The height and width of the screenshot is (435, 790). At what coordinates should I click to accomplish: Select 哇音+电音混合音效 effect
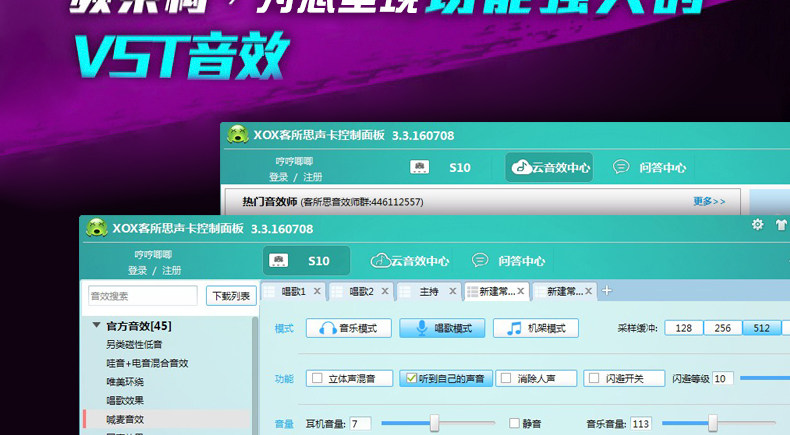coord(147,363)
